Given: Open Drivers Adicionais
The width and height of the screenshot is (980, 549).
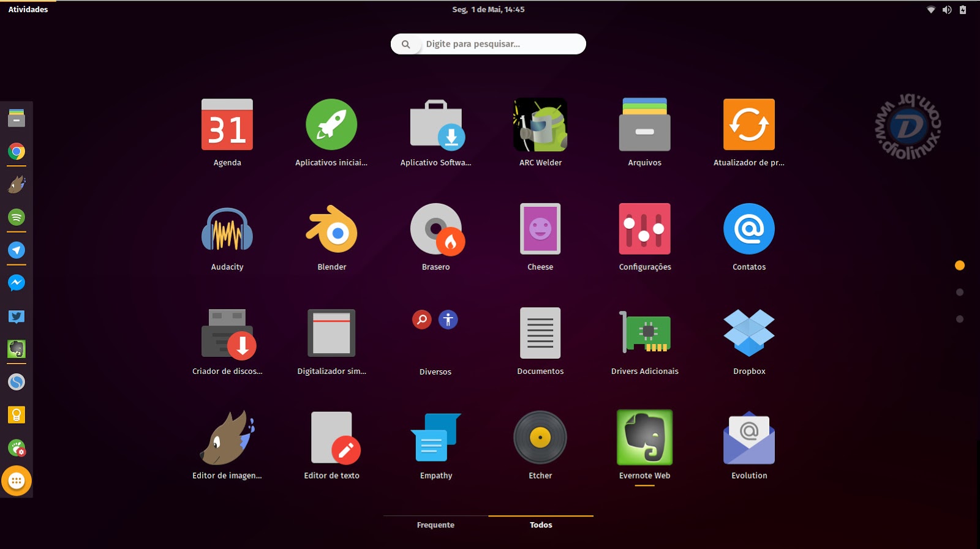Looking at the screenshot, I should click(x=645, y=334).
